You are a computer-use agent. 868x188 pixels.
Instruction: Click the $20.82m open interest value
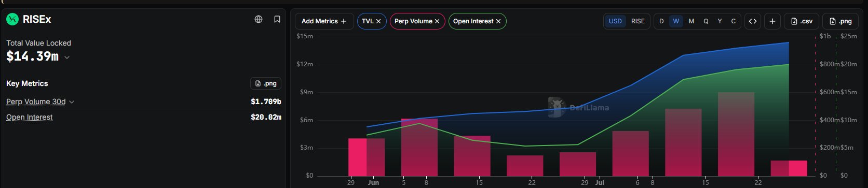(266, 117)
